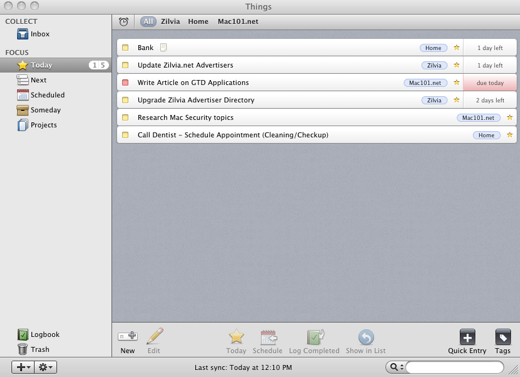Screen dimensions: 520x377
Task: Open the Trash
Action: click(x=33, y=349)
